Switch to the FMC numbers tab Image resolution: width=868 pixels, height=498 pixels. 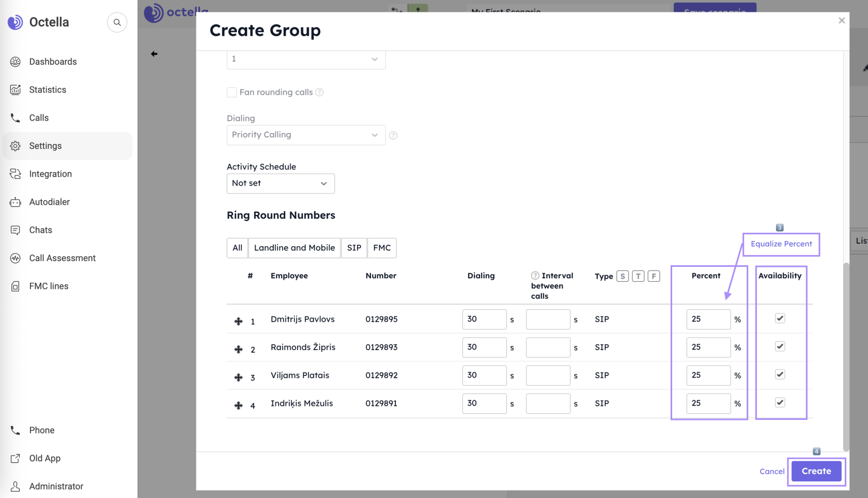[x=382, y=248]
